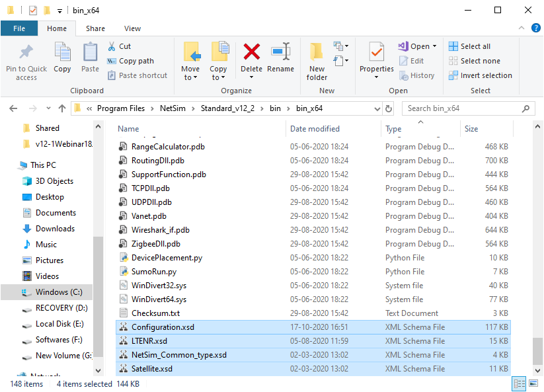Click the Copy icon in Clipboard group
Screen dimensions: 544x392
[x=62, y=52]
